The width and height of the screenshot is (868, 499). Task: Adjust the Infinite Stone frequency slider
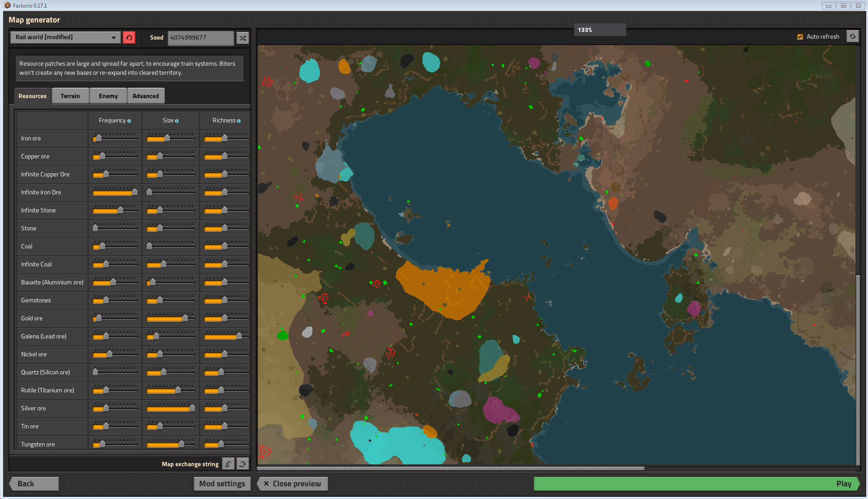point(115,210)
